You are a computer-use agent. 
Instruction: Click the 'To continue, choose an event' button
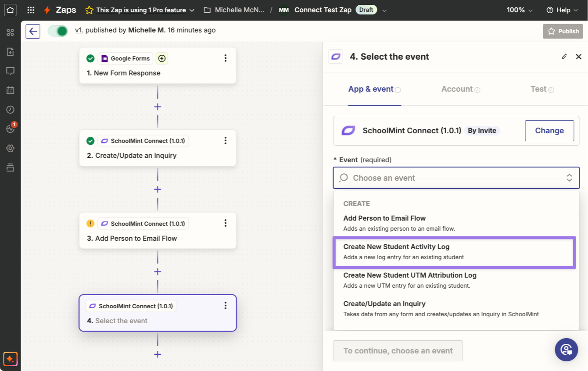(x=398, y=351)
